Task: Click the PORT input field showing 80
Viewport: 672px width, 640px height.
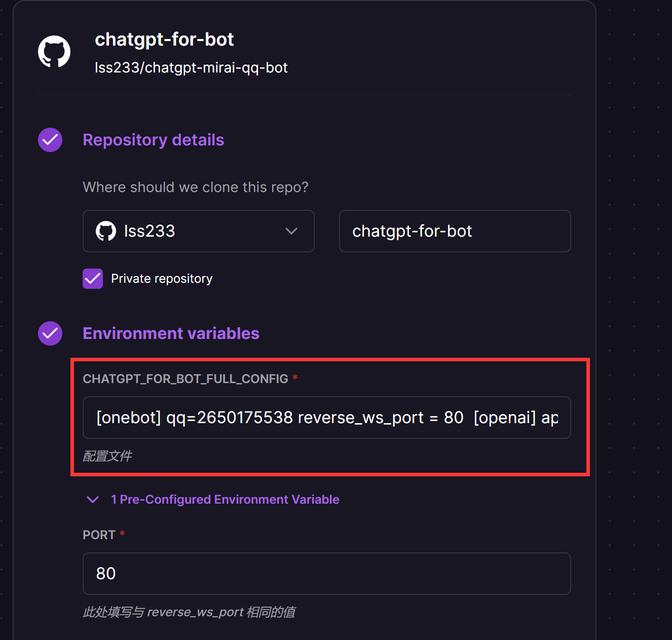Action: coord(326,574)
